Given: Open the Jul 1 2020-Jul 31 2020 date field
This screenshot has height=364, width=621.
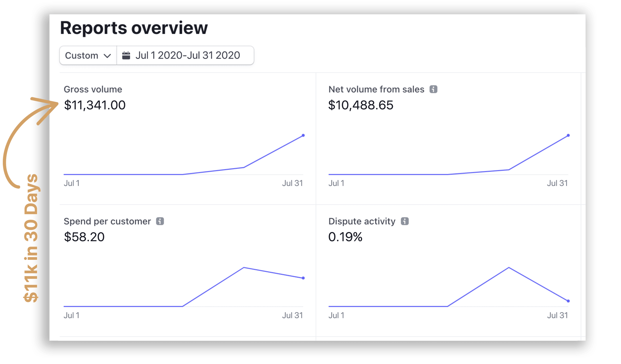Looking at the screenshot, I should click(x=187, y=55).
